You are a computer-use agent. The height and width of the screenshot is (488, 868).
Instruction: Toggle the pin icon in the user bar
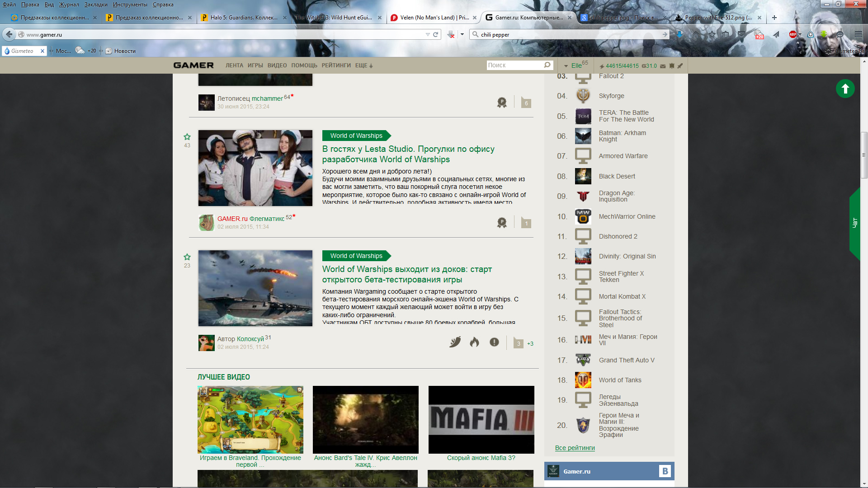[680, 66]
